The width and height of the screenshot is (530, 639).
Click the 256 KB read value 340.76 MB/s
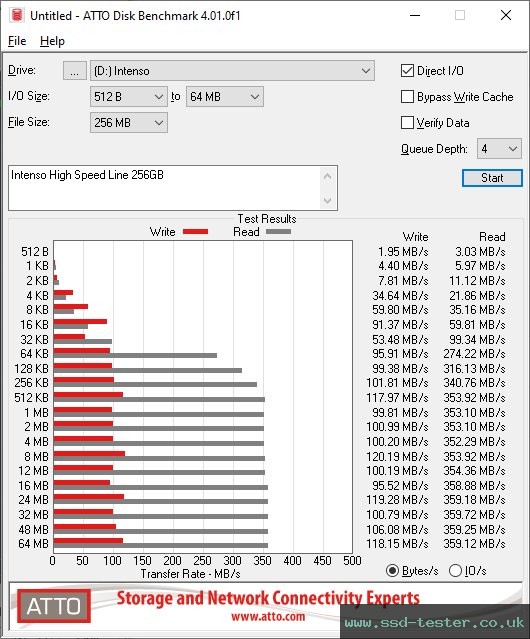(x=474, y=383)
